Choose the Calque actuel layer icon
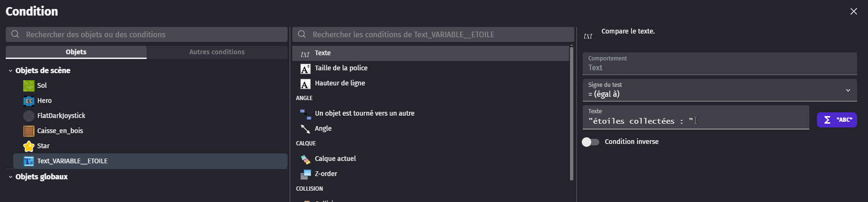This screenshot has height=202, width=868. coord(305,159)
